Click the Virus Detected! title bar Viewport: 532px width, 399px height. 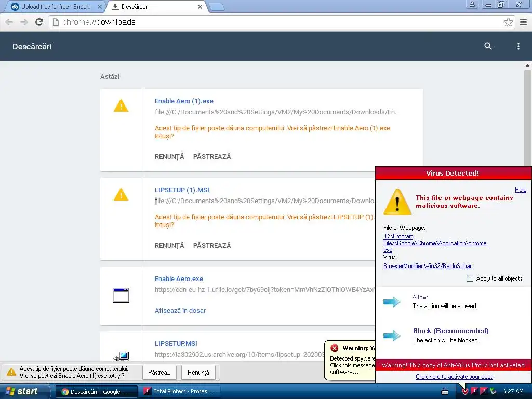453,173
